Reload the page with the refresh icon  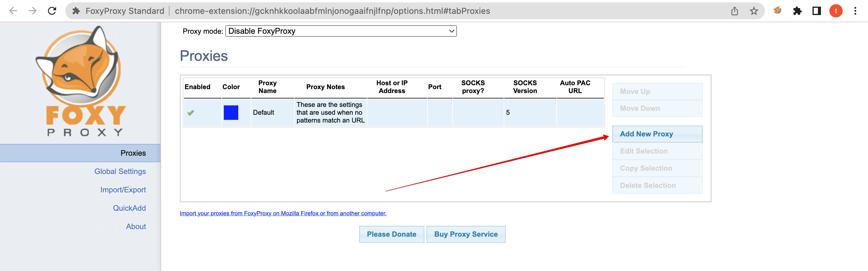[52, 11]
